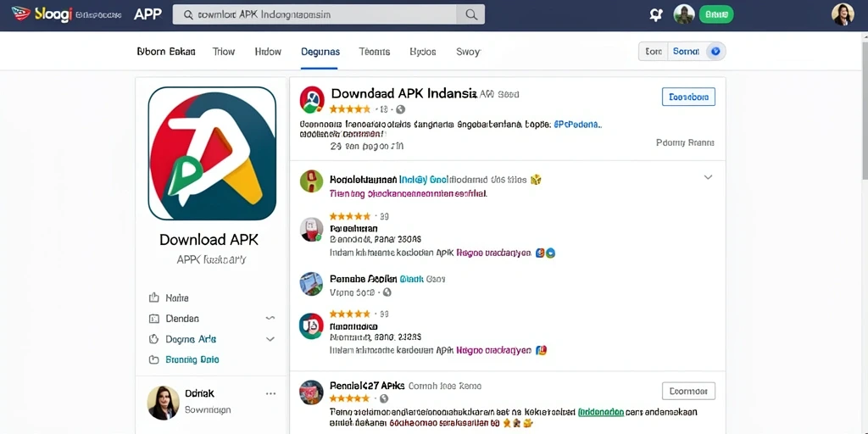868x434 pixels.
Task: Select the 'Hrdow' tab
Action: 268,52
